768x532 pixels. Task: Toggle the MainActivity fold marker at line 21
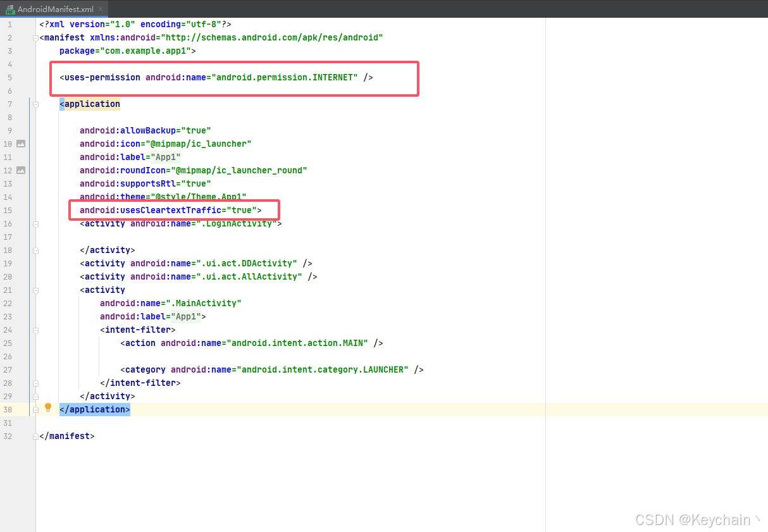point(35,290)
